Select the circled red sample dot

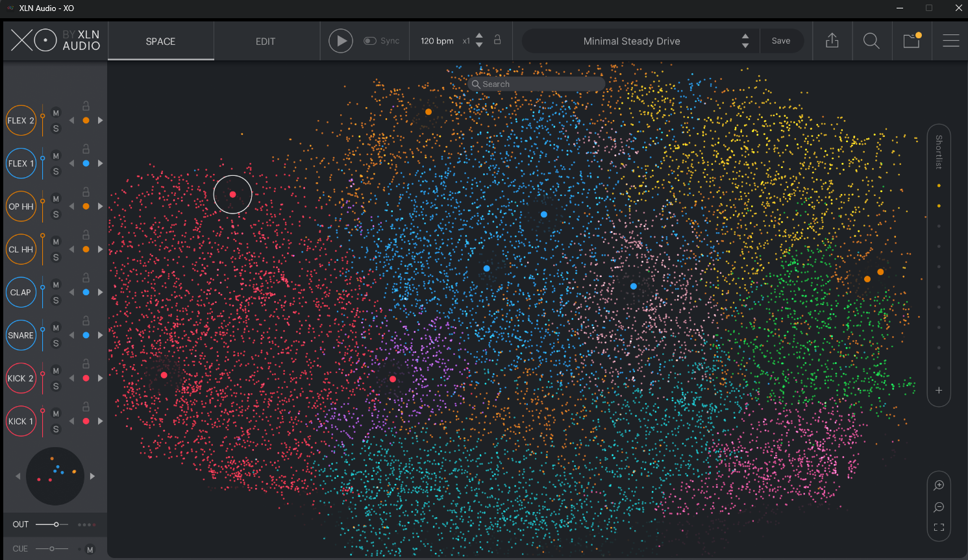[x=232, y=194]
